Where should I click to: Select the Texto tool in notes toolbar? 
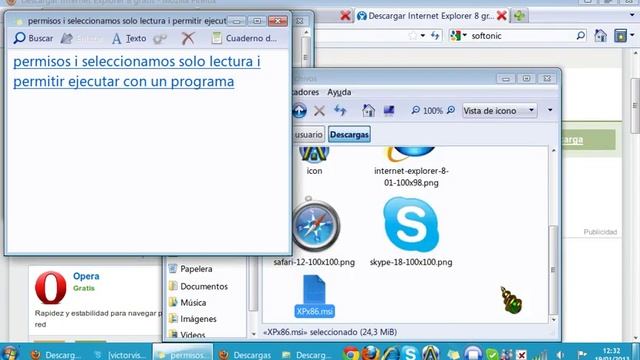tap(129, 38)
